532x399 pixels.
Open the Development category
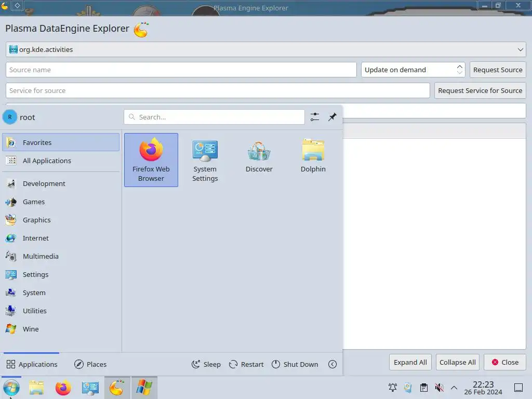61,183
